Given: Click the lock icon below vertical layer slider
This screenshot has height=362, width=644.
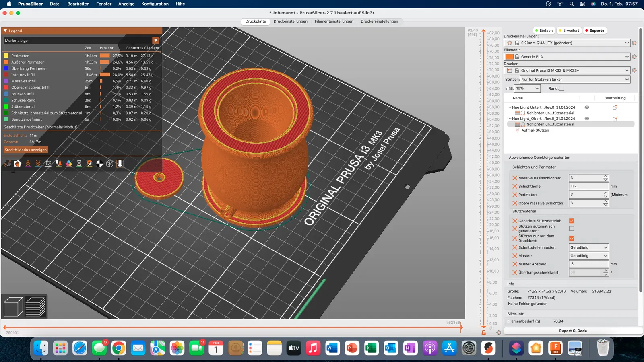Looking at the screenshot, I should [483, 333].
